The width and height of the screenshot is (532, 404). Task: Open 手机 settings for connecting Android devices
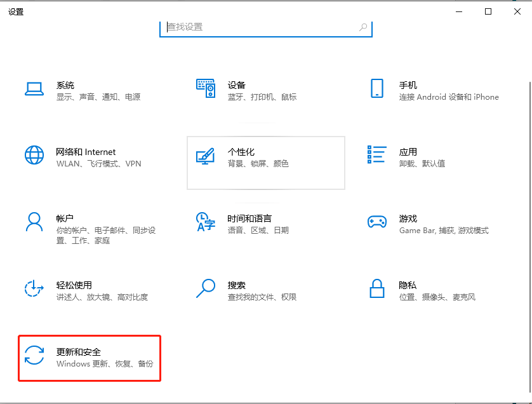pos(376,89)
